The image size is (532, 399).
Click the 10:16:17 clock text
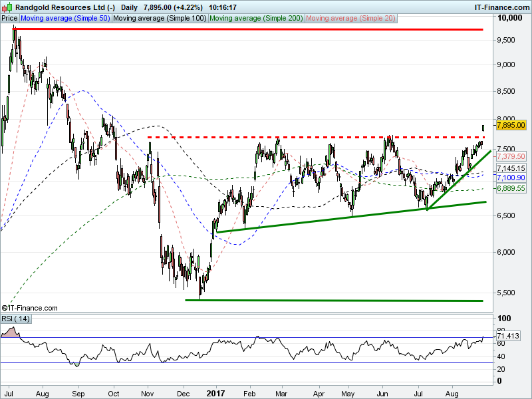click(223, 7)
